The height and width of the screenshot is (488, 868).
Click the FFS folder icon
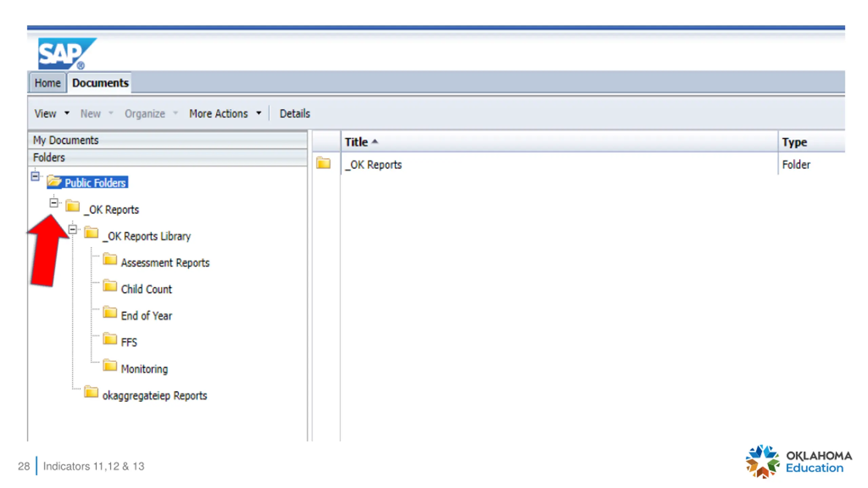pyautogui.click(x=110, y=339)
